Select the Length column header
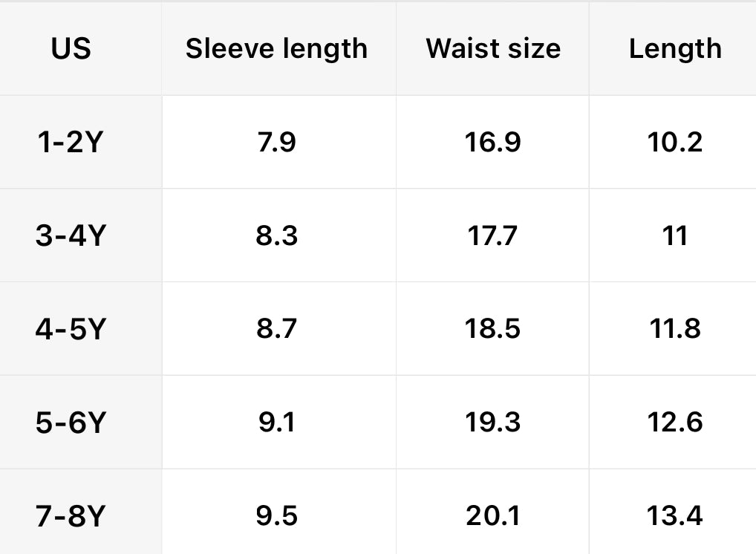The width and height of the screenshot is (756, 554). pyautogui.click(x=675, y=49)
